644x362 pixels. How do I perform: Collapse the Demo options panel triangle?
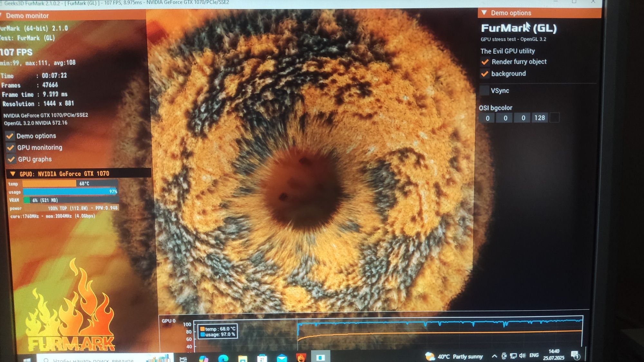click(484, 13)
